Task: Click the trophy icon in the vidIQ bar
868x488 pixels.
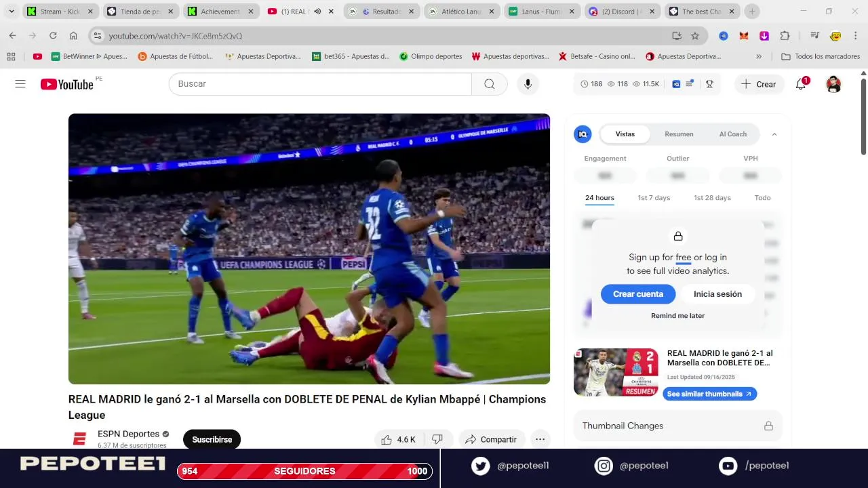Action: (709, 84)
